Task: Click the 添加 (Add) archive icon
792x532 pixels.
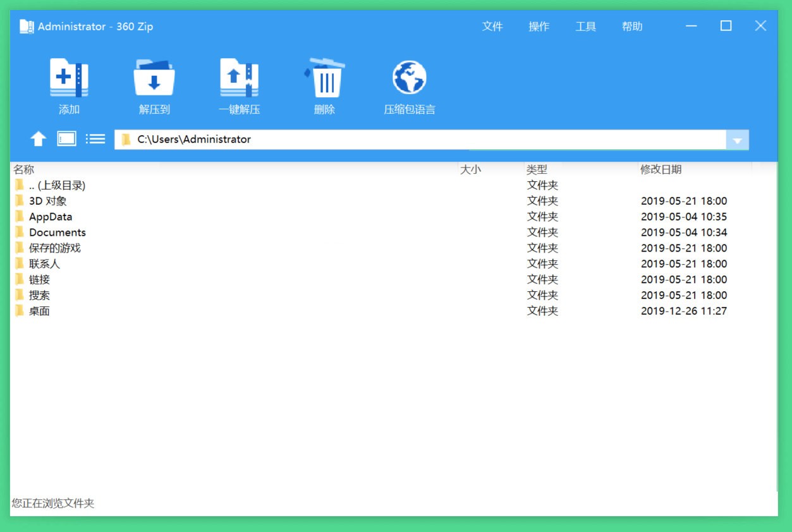Action: 69,77
